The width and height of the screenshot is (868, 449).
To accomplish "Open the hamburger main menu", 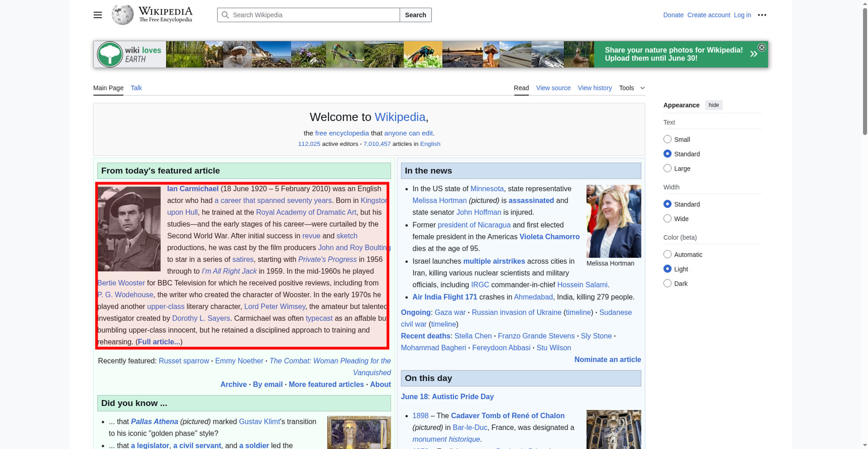I will (98, 15).
